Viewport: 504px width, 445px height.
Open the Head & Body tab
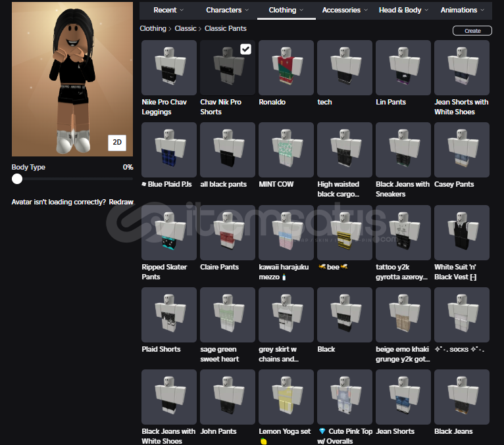[403, 10]
